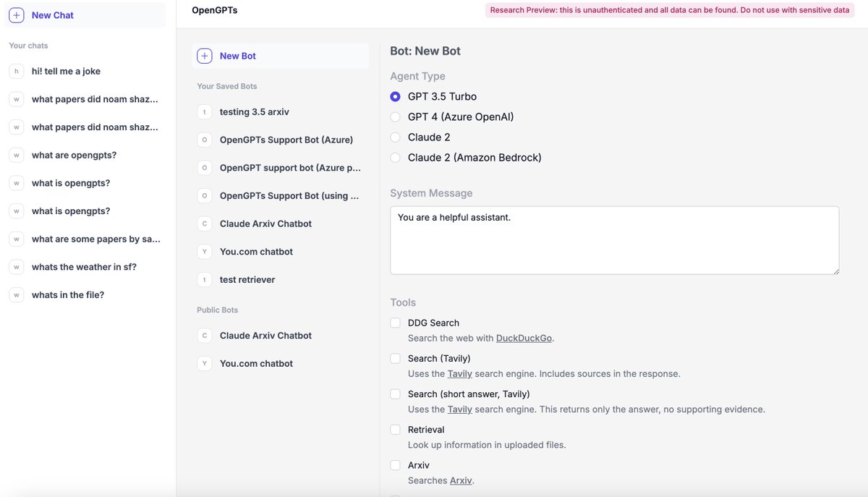This screenshot has height=497, width=868.
Task: Click the You.com chatbot avatar icon
Action: pyautogui.click(x=204, y=251)
